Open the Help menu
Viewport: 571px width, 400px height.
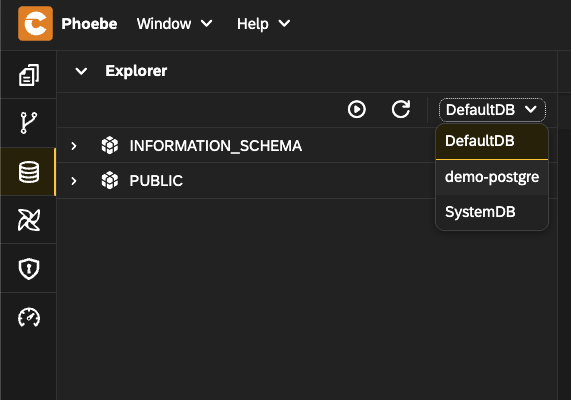[x=263, y=24]
